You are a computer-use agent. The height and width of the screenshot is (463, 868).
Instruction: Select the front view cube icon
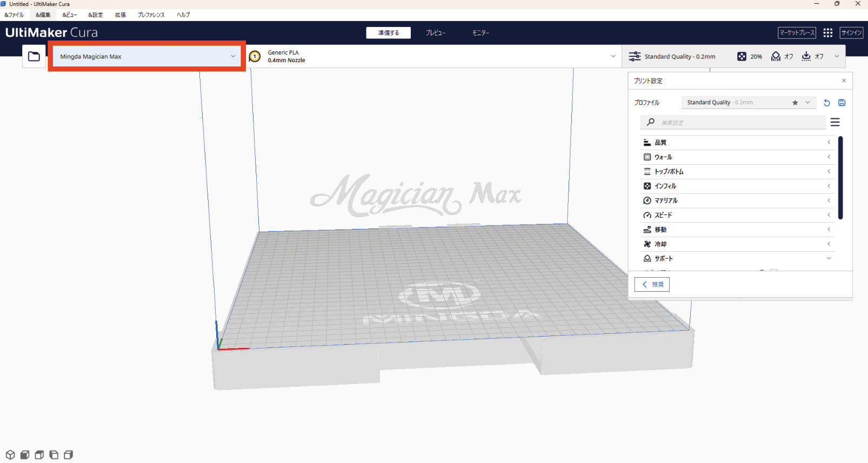pos(25,455)
